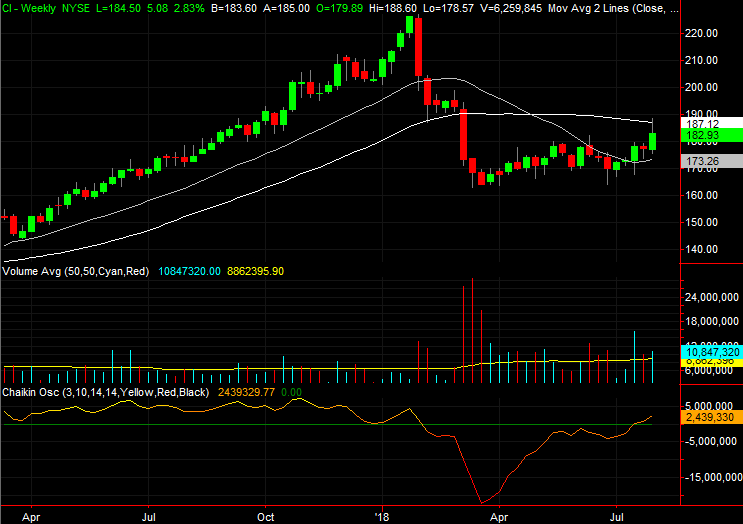Click the open value O=179.89

click(340, 8)
